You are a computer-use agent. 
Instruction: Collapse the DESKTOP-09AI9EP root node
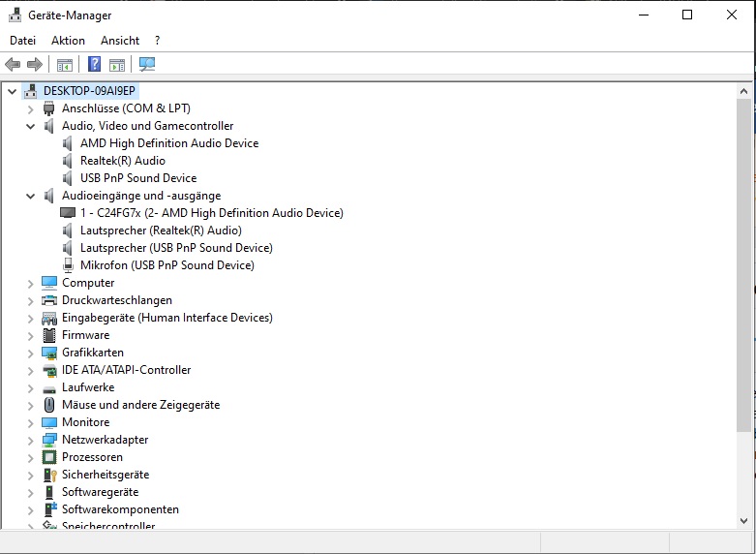12,91
